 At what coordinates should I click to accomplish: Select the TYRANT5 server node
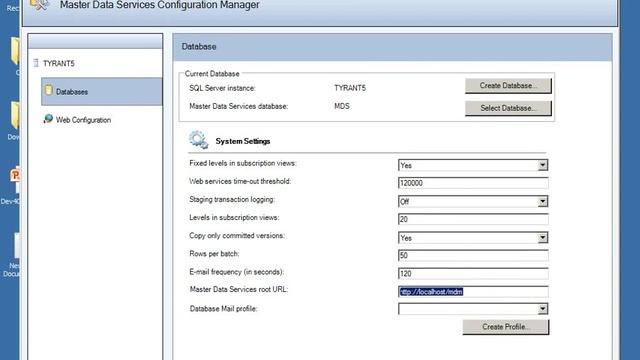[59, 63]
